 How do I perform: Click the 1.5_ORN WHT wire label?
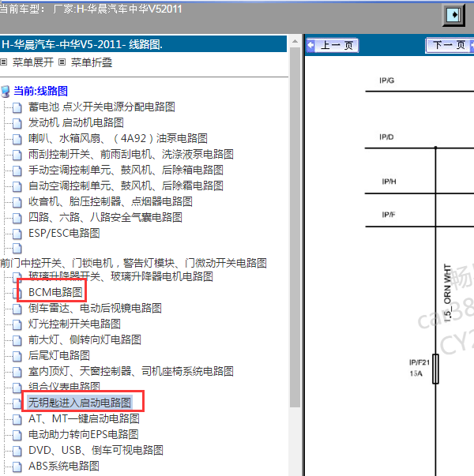click(x=447, y=293)
